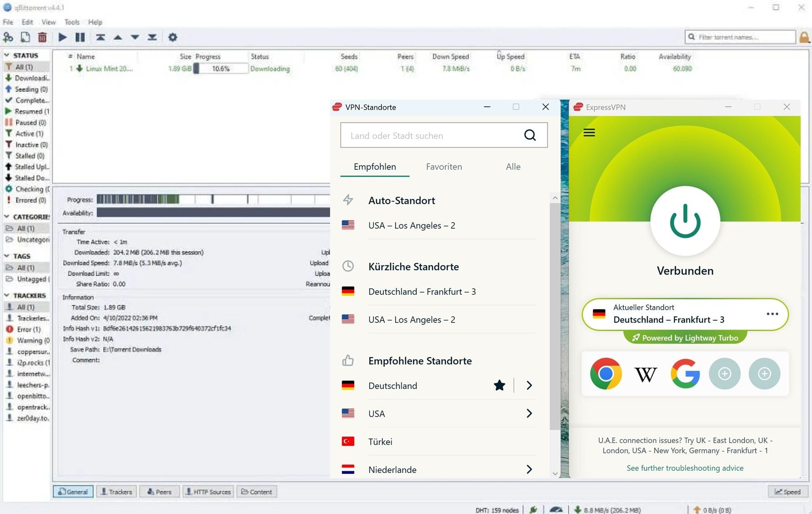This screenshot has height=514, width=812.
Task: Expand Deutschland location chevron
Action: pyautogui.click(x=529, y=386)
